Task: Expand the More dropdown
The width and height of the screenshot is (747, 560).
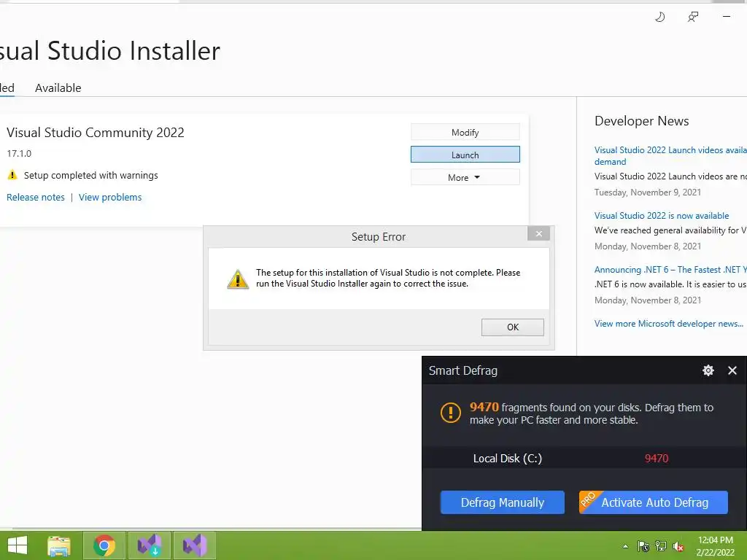Action: [465, 177]
